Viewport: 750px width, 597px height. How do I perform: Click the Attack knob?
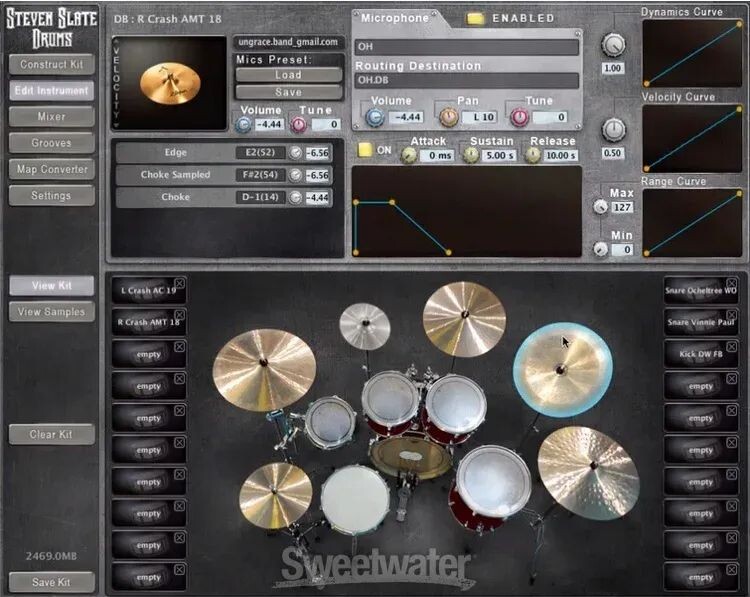(x=408, y=155)
